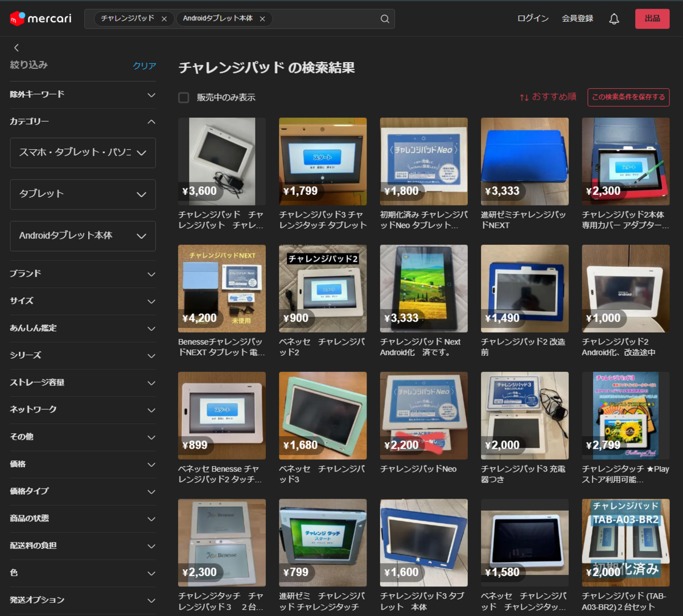Expand the シリーズ filter
Image resolution: width=683 pixels, height=616 pixels.
pyautogui.click(x=83, y=355)
